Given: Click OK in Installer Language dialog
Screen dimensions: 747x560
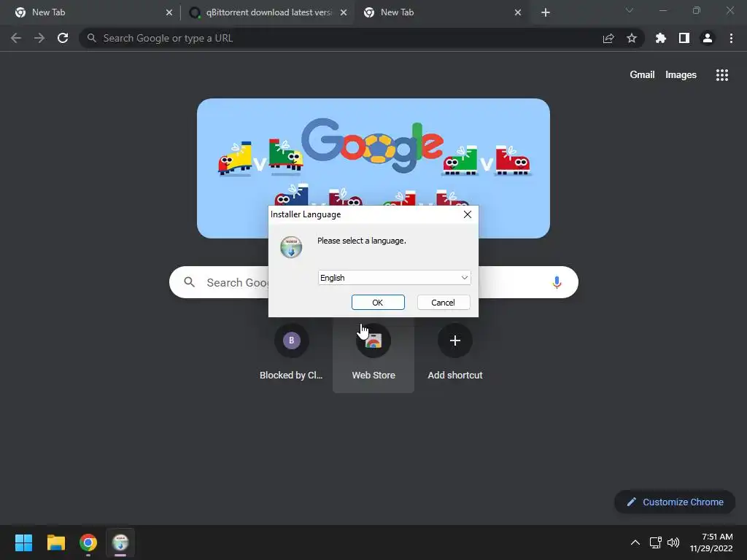Looking at the screenshot, I should click(x=378, y=303).
